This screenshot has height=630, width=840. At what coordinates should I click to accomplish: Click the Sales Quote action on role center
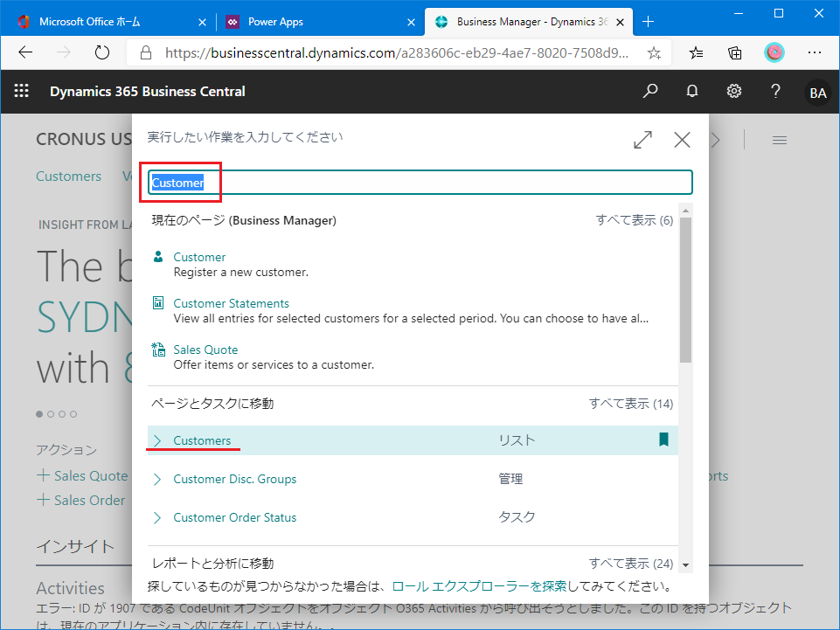pos(82,475)
